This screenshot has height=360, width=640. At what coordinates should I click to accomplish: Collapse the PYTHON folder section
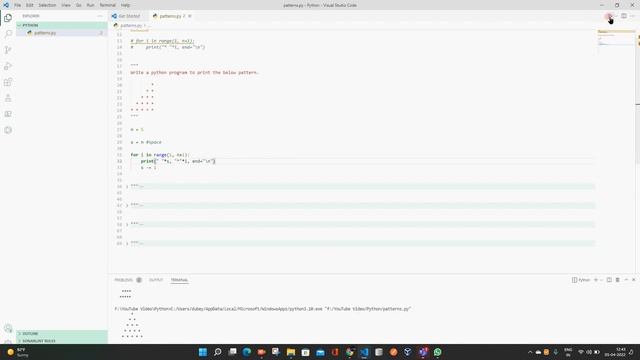tap(61, 25)
